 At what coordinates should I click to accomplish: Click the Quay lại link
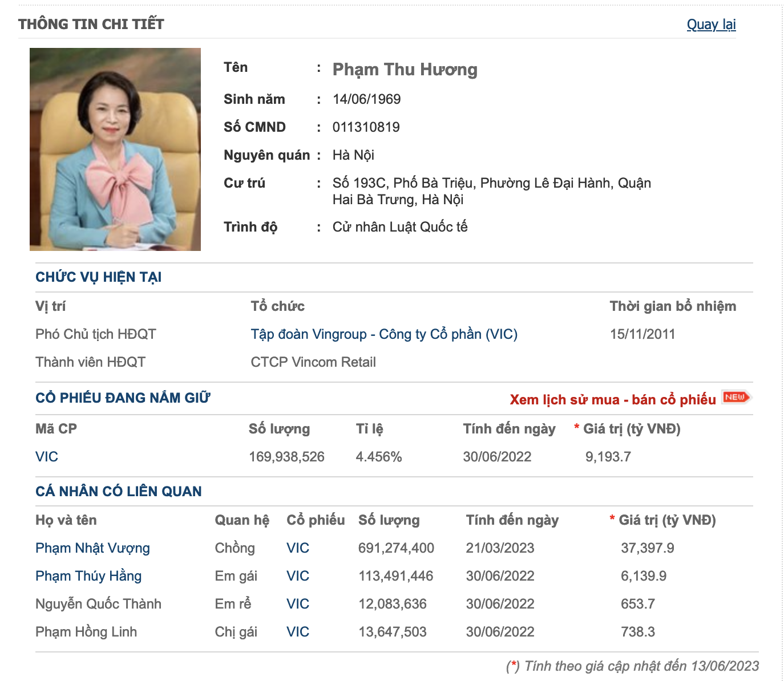[711, 25]
